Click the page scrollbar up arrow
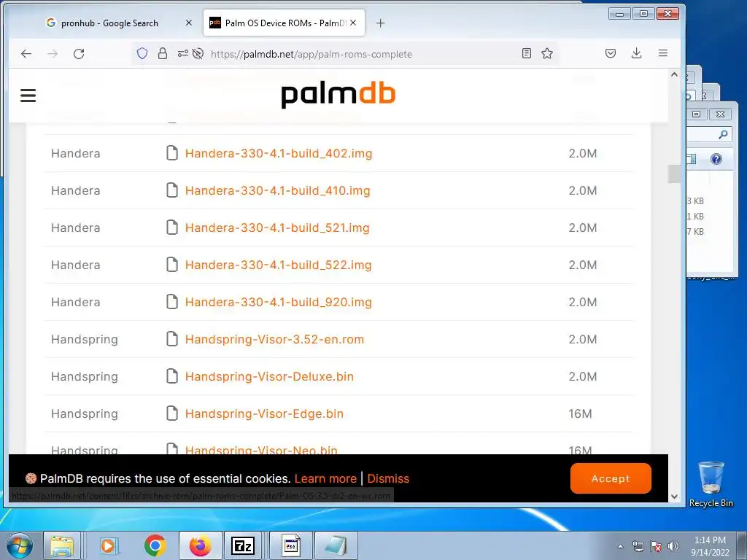 tap(674, 74)
